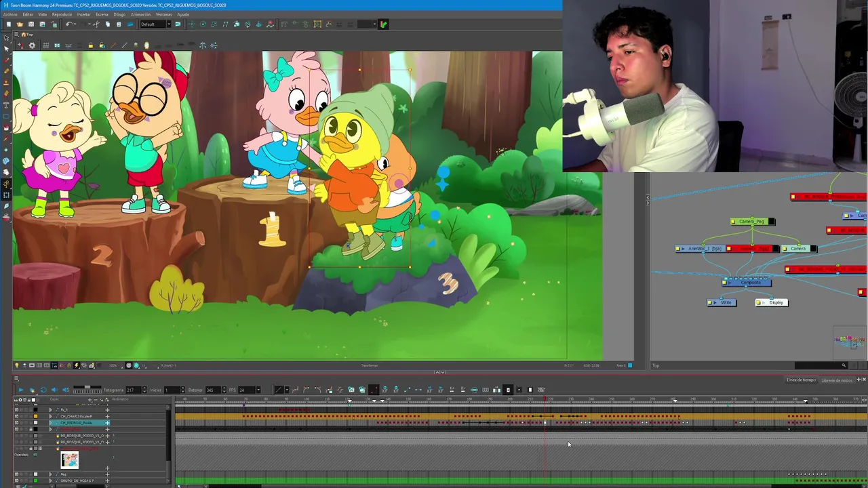Viewport: 868px width, 488px height.
Task: Open the Undo history dropdown arrow
Action: click(75, 24)
